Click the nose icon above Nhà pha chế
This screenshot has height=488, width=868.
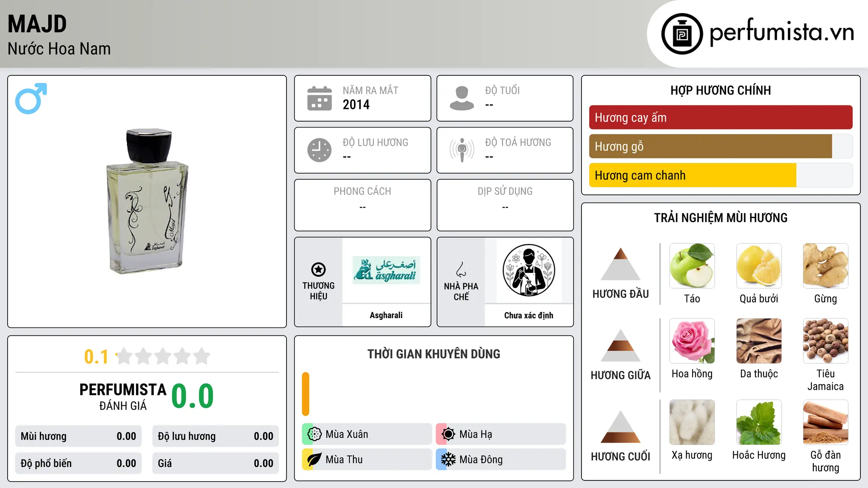[461, 269]
